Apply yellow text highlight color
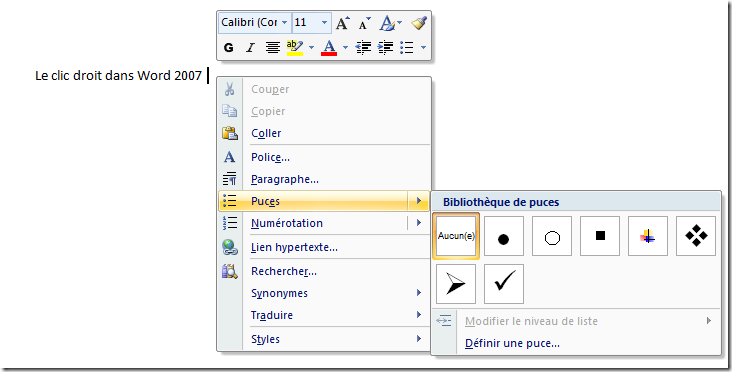The image size is (732, 372). pyautogui.click(x=295, y=48)
